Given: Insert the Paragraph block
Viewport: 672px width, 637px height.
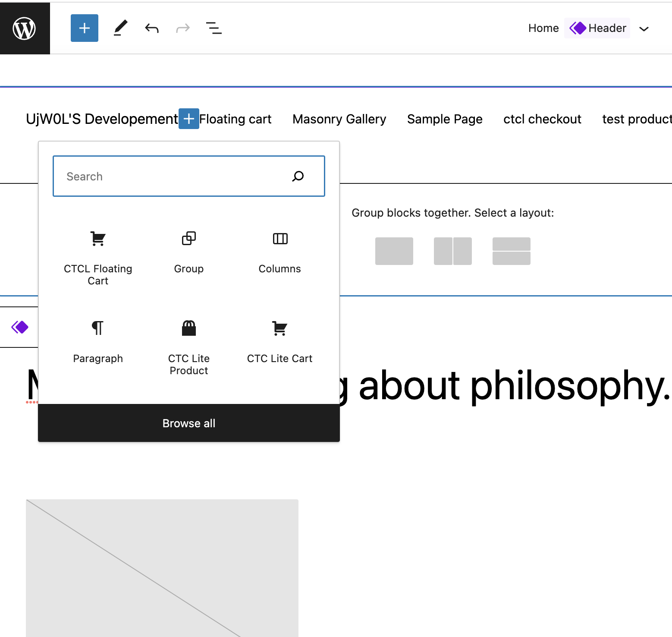Looking at the screenshot, I should (98, 343).
